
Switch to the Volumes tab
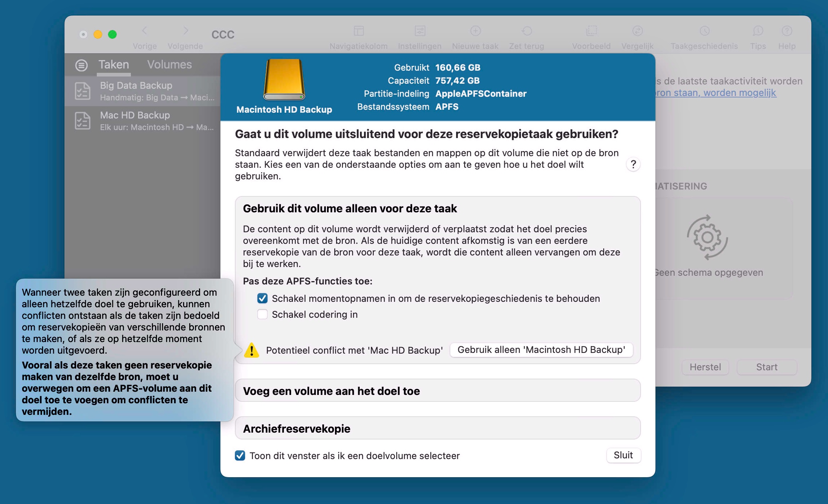(x=169, y=64)
